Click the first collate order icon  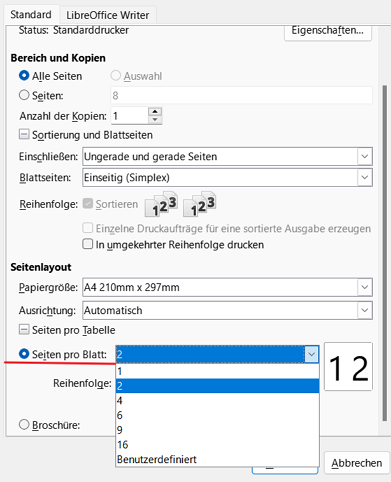point(161,204)
